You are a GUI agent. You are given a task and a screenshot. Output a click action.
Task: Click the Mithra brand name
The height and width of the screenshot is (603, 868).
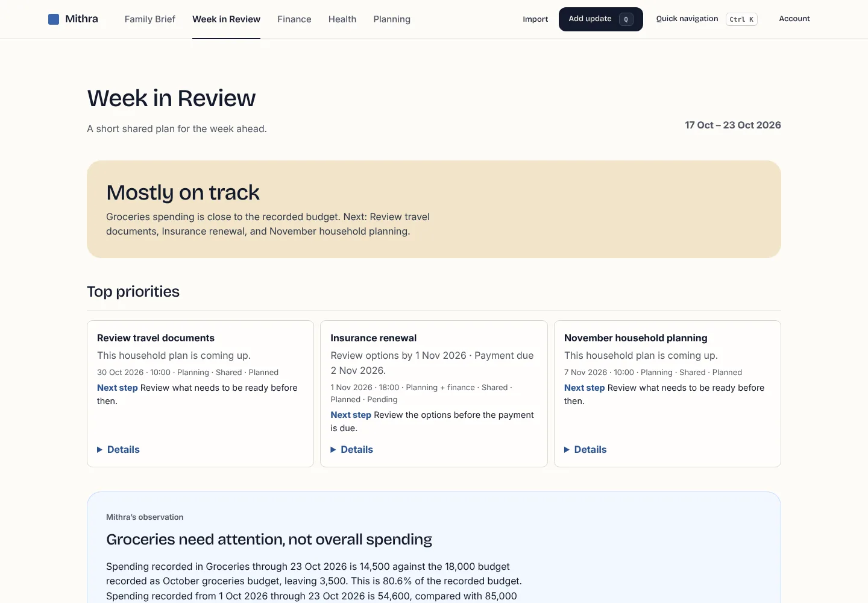81,19
